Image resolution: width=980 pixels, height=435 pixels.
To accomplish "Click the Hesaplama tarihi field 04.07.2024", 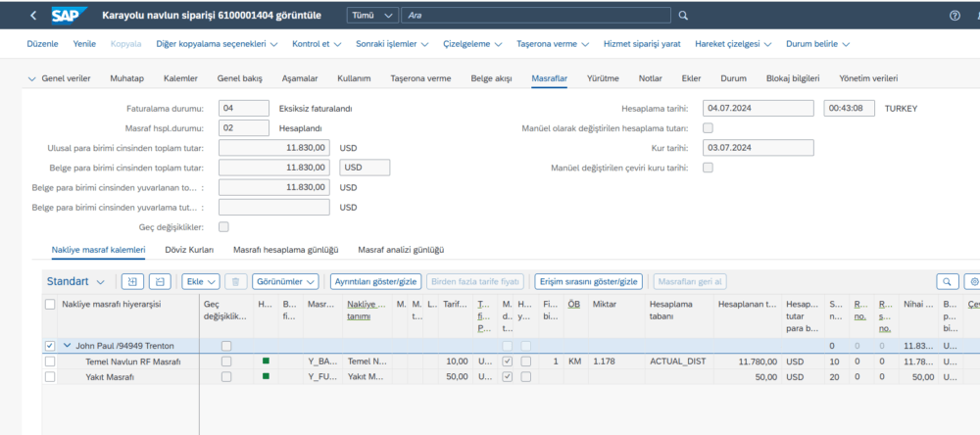I will (x=759, y=108).
